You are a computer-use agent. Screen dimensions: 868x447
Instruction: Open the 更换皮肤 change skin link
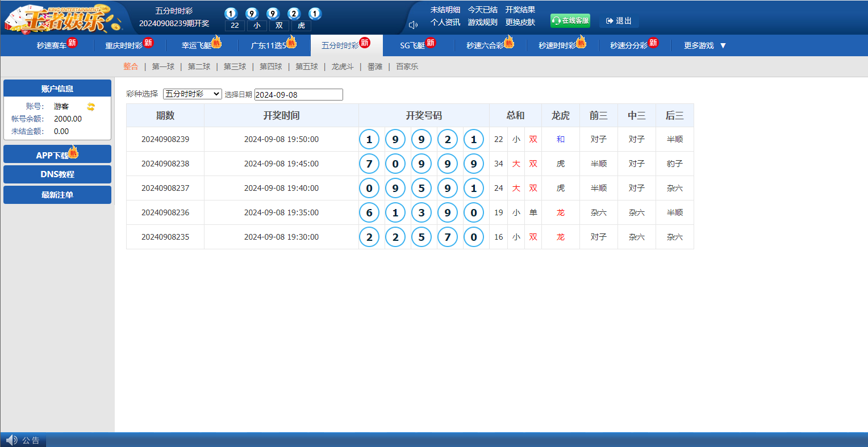click(520, 22)
